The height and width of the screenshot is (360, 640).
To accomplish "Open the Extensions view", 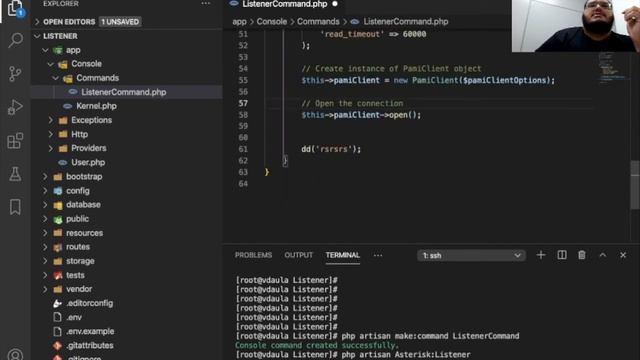I will pos(15,141).
